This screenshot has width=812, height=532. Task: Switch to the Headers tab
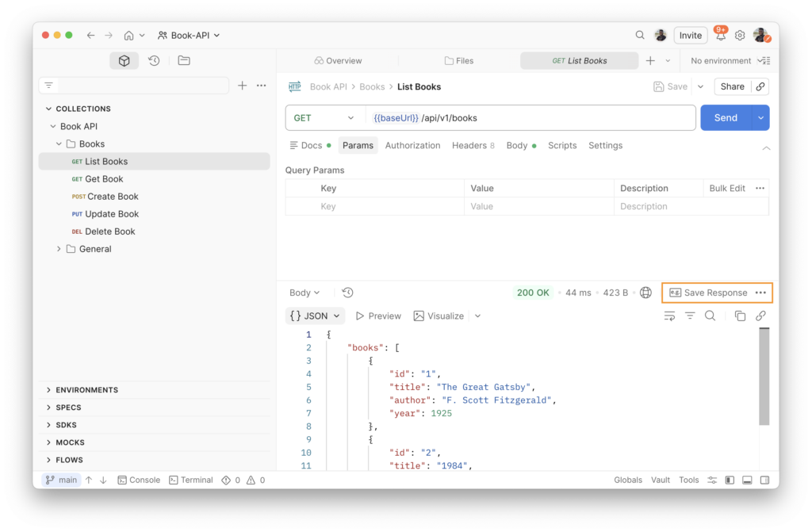pos(473,146)
